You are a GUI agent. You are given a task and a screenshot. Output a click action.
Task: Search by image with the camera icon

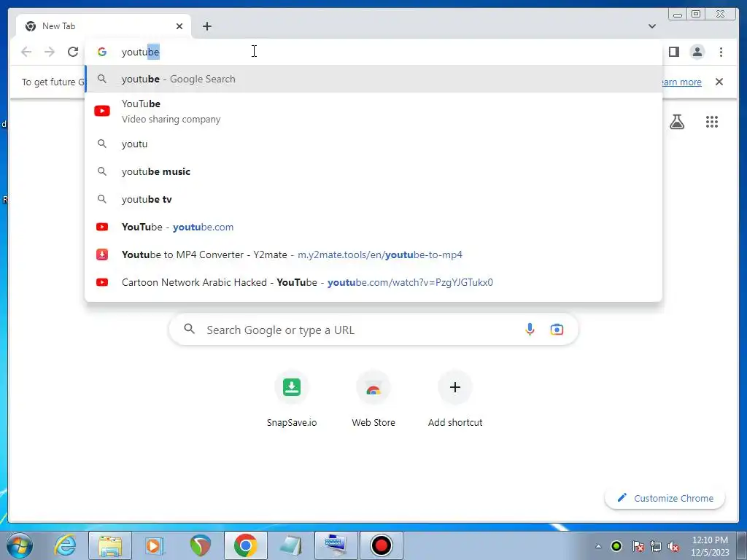557,330
